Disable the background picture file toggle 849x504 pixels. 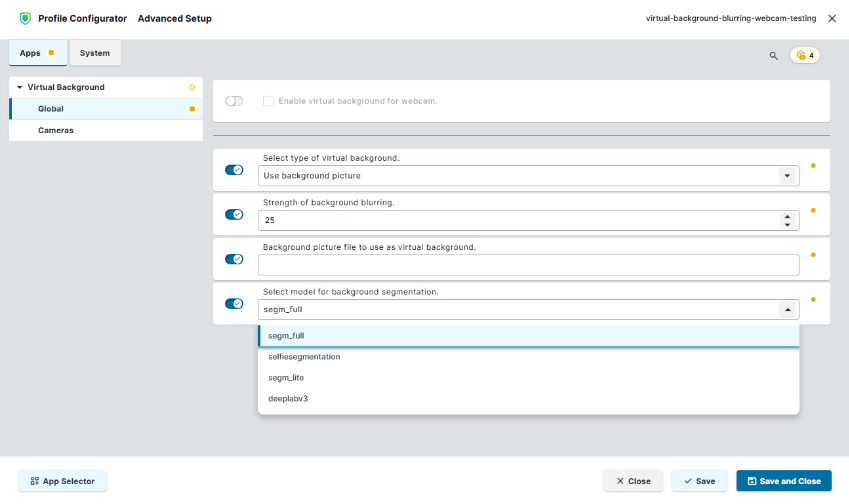(234, 259)
